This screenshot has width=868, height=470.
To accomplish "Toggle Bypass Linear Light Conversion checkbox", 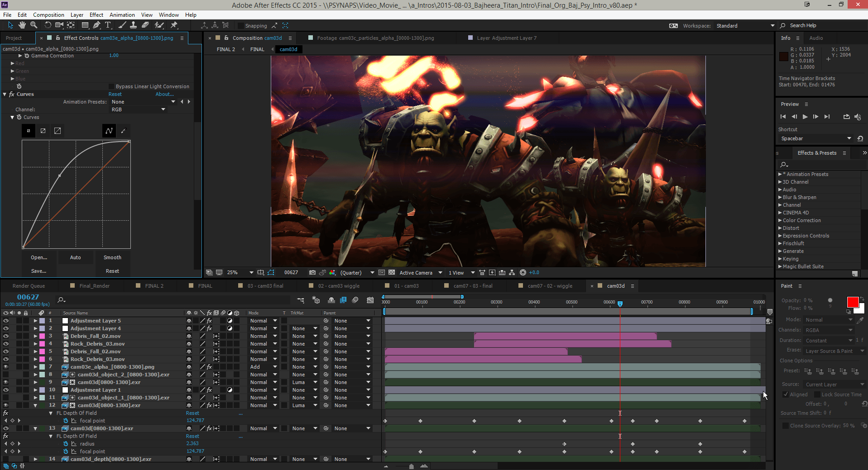I will tap(111, 86).
